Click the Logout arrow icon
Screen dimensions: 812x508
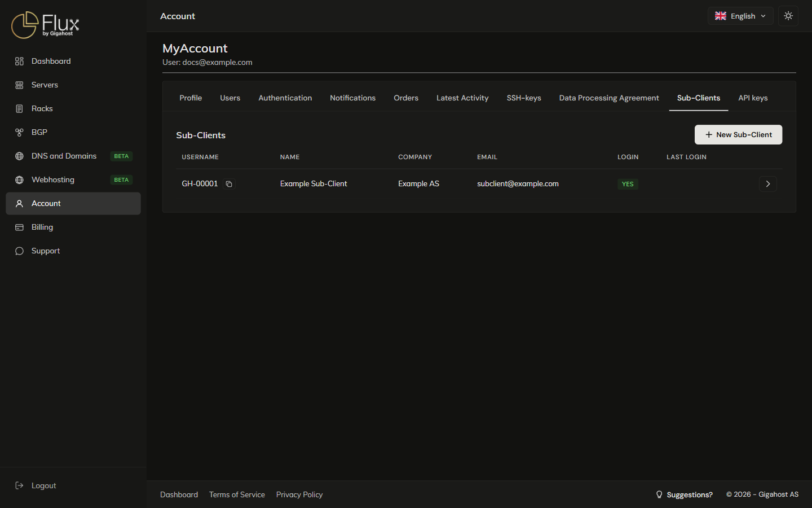point(19,485)
